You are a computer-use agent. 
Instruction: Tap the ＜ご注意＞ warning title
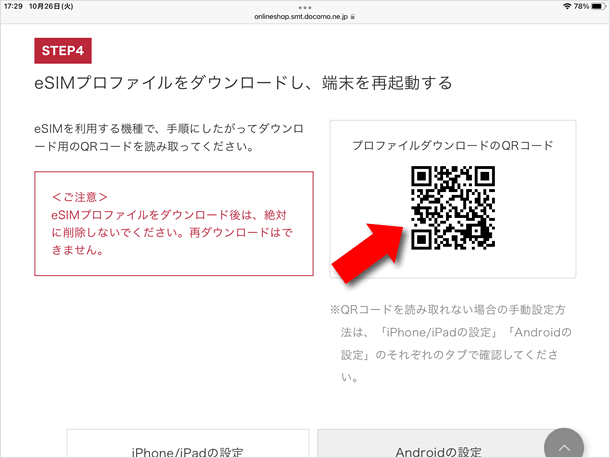(x=79, y=197)
